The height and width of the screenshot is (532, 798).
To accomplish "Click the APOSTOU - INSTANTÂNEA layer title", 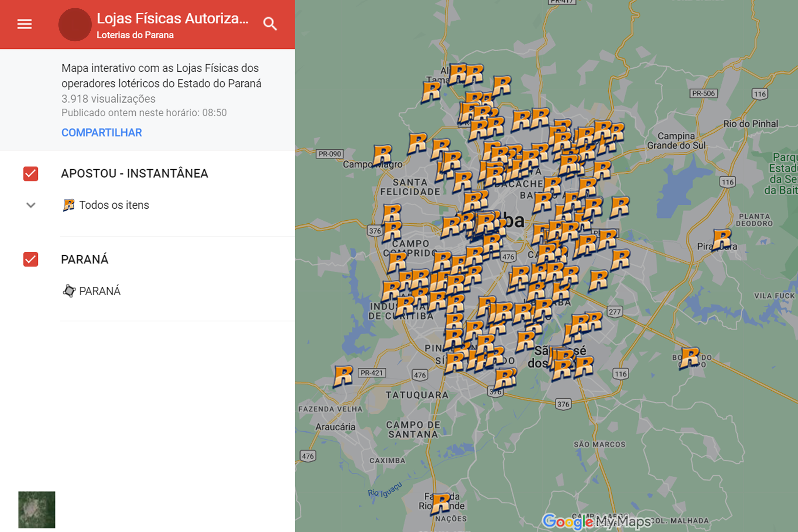I will [x=134, y=173].
